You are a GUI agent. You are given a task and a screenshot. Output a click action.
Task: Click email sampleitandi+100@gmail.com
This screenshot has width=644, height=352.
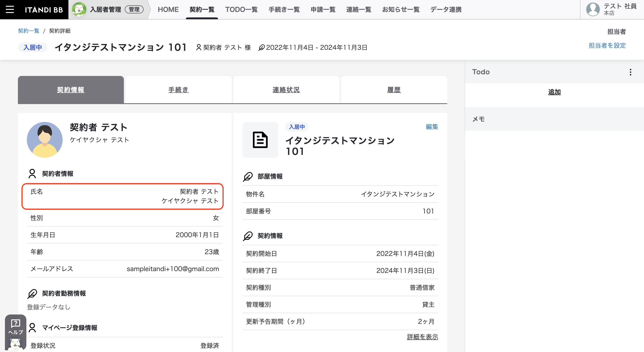tap(173, 269)
